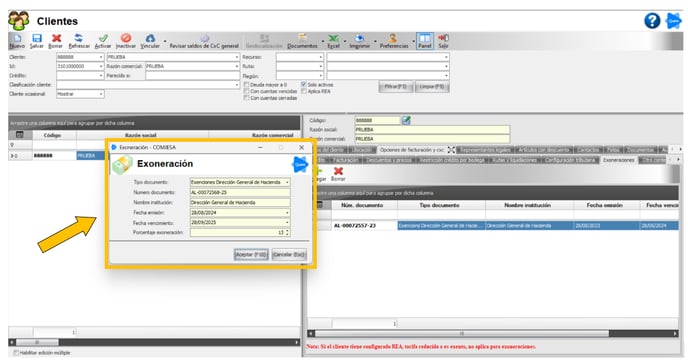Viewport: 688px width, 362px height.
Task: Toggle Deuda mayor a 0 checkbox
Action: (247, 84)
